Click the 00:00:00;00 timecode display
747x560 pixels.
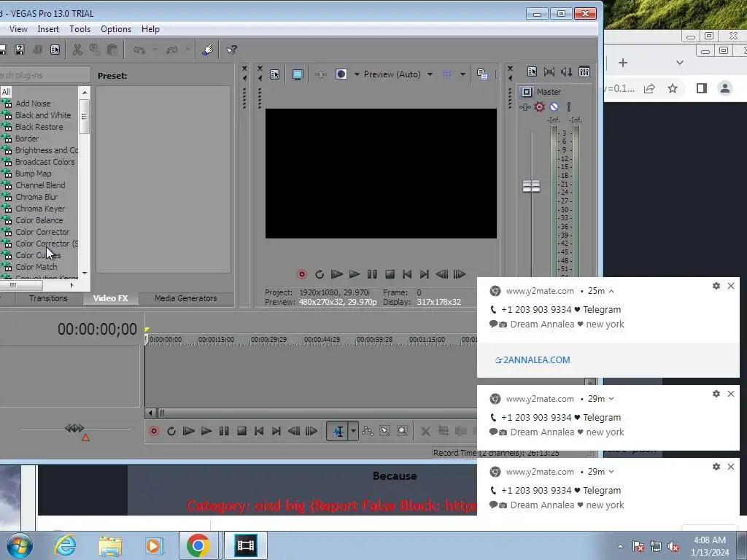(97, 329)
